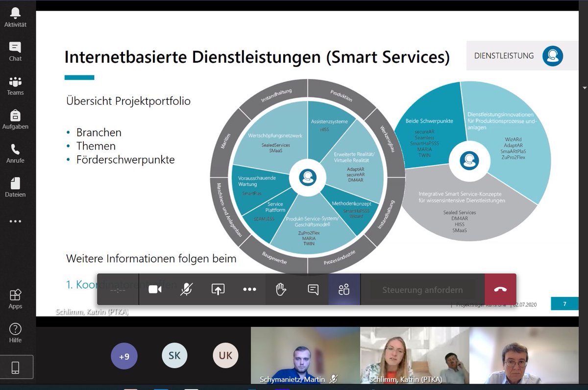The width and height of the screenshot is (588, 390).
Task: Click the Steuerung anfordern button
Action: click(422, 290)
